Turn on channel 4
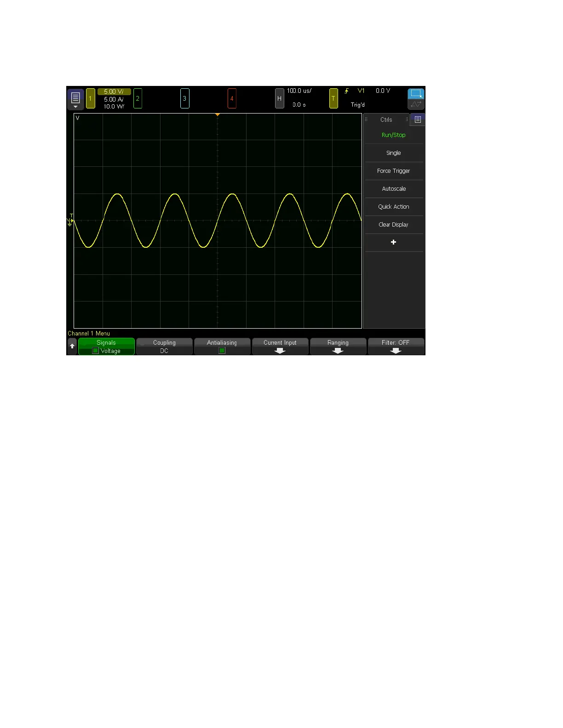 point(232,98)
